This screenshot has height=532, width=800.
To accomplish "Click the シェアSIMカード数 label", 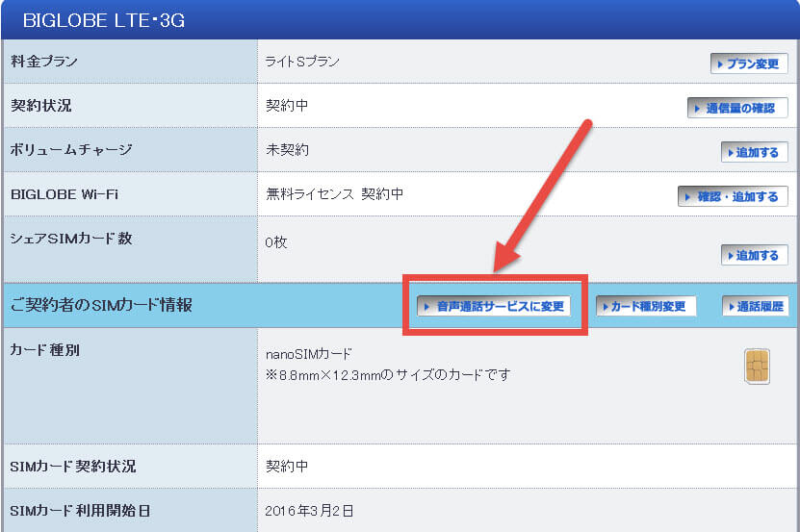I will 71,239.
